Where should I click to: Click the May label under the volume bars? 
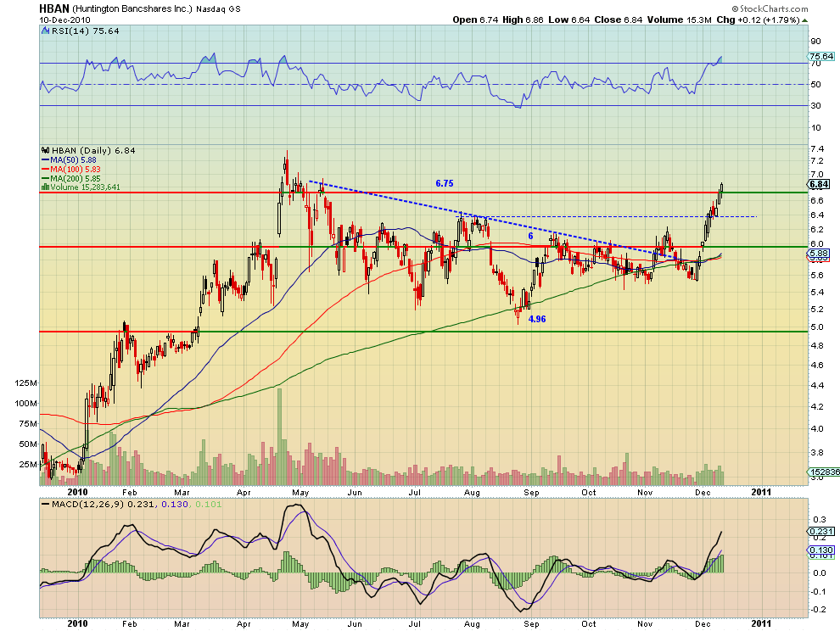[x=300, y=492]
